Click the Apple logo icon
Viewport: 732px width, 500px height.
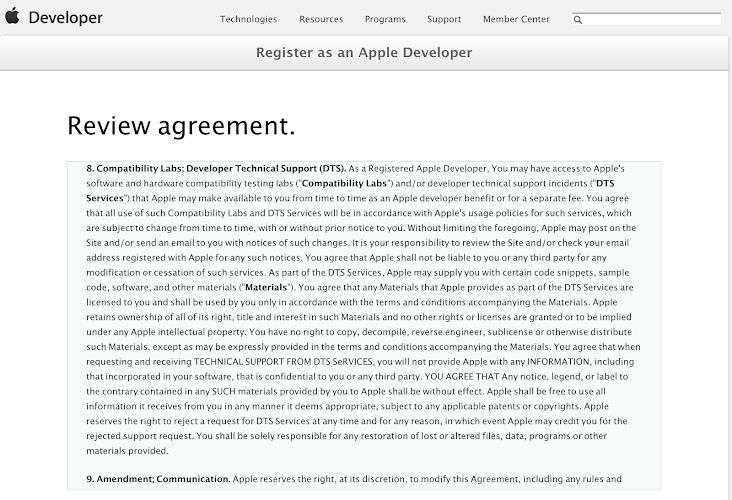tap(13, 16)
